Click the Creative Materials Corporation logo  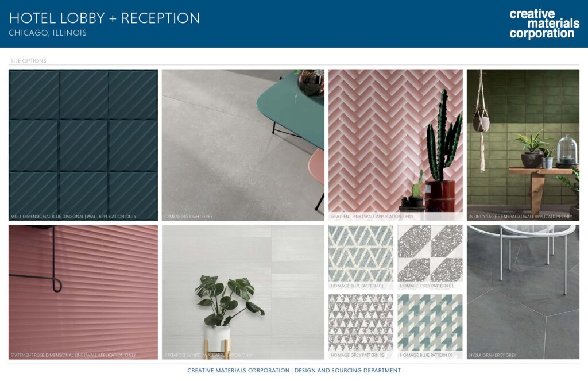point(544,24)
